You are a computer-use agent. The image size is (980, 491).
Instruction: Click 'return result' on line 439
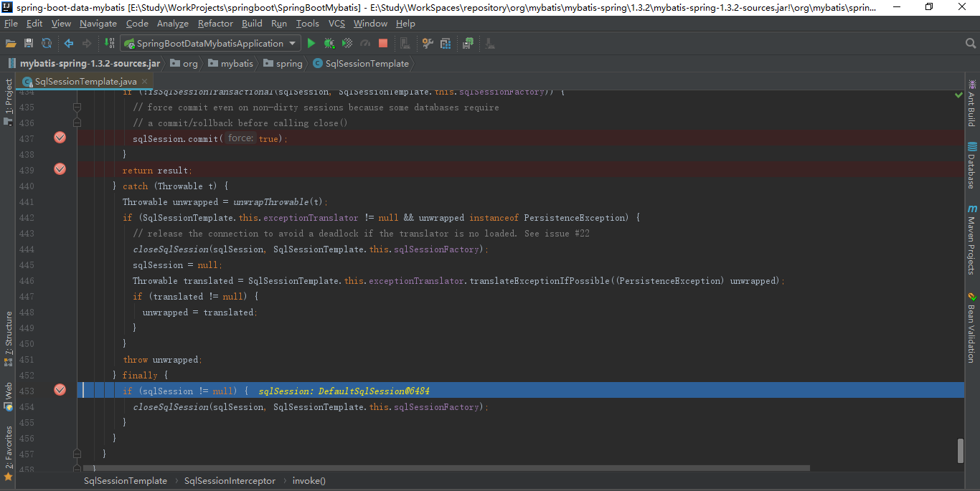pyautogui.click(x=156, y=171)
